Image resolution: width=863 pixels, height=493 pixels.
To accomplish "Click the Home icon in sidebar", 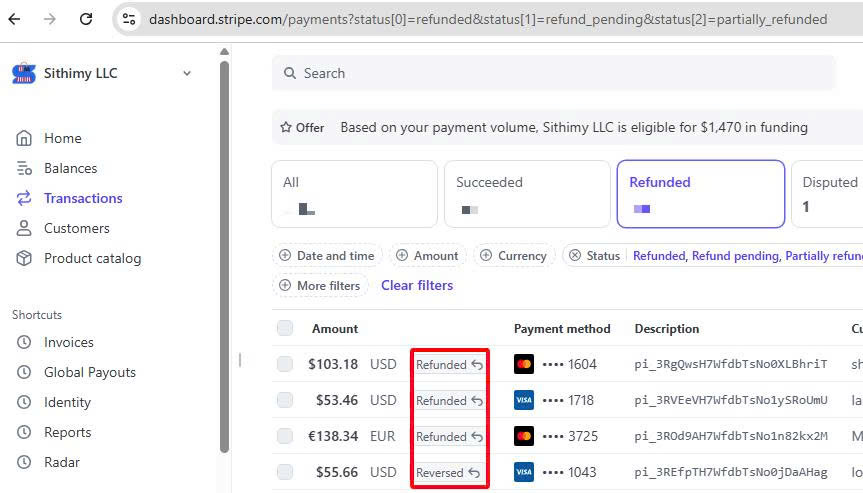I will (x=24, y=138).
